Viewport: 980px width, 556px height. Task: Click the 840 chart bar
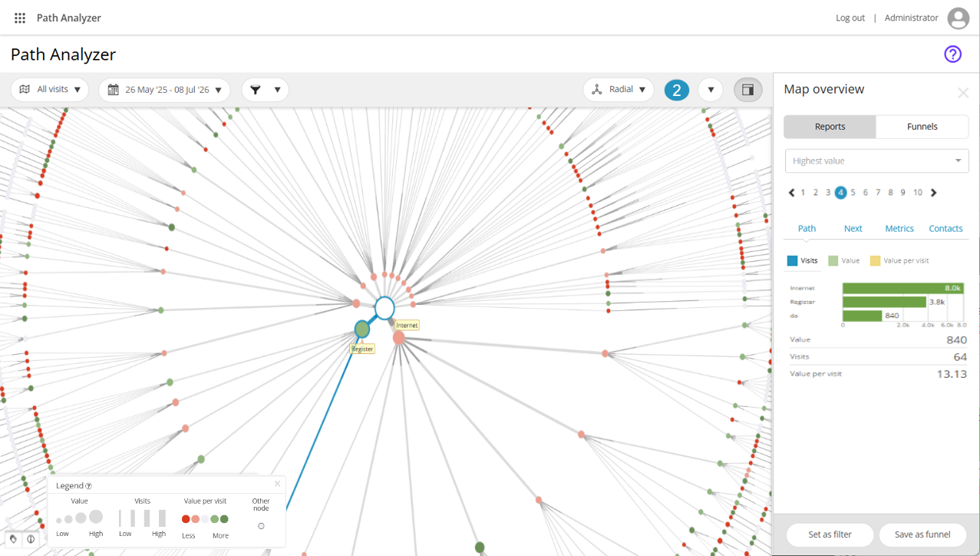pos(862,316)
